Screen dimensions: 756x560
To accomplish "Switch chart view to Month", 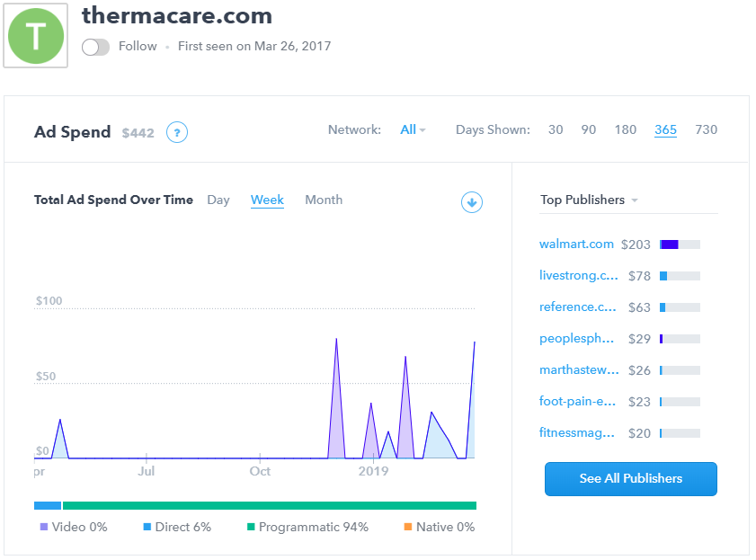I will pyautogui.click(x=324, y=200).
